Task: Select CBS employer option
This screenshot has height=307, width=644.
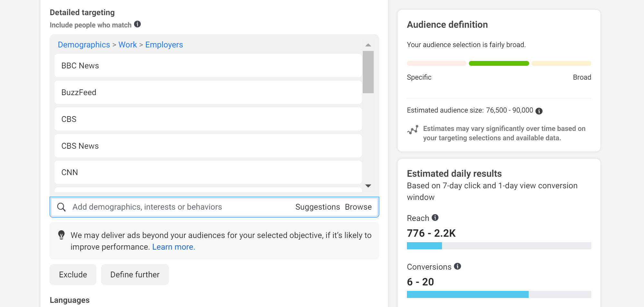Action: (208, 119)
